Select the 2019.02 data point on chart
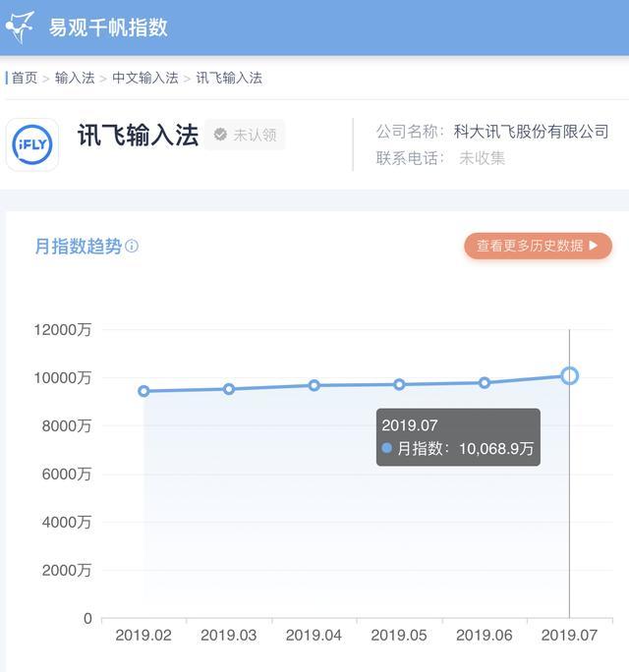 (x=143, y=391)
